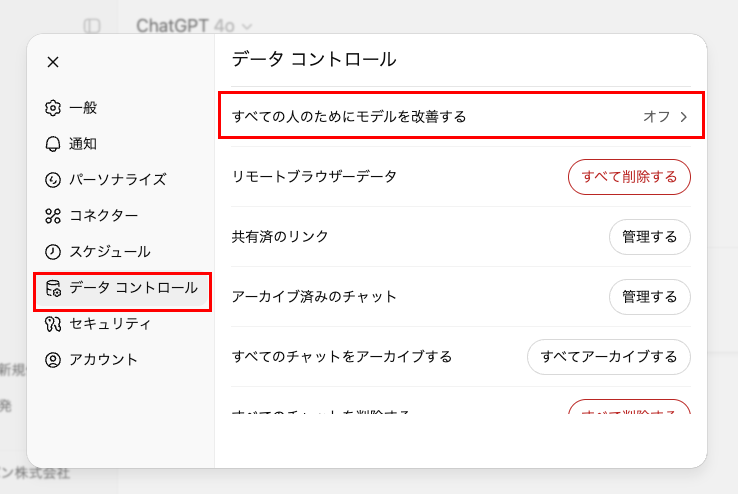Image resolution: width=738 pixels, height=494 pixels.
Task: Click the パーソナライズ icon
Action: [x=53, y=180]
